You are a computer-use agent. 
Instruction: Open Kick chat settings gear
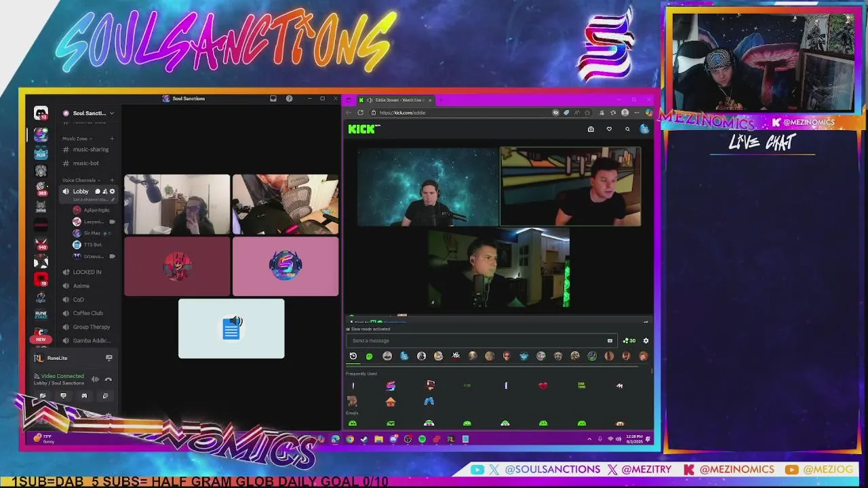(646, 341)
